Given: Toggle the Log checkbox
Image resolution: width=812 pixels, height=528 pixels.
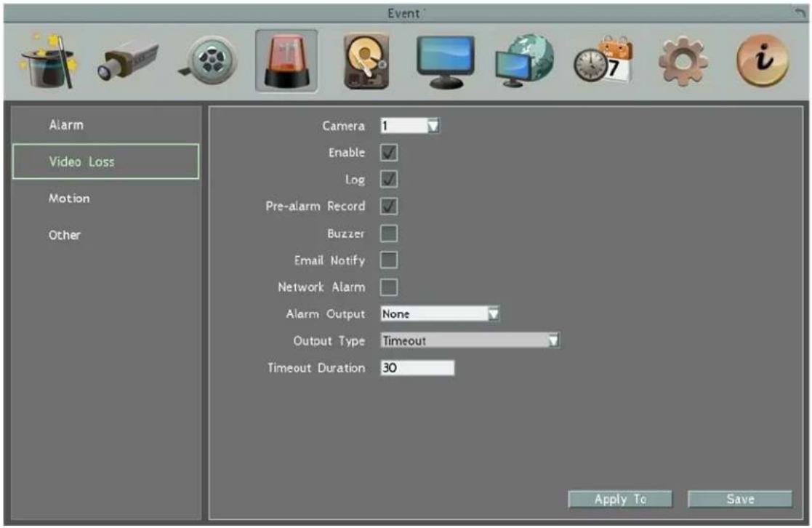Looking at the screenshot, I should pyautogui.click(x=389, y=180).
